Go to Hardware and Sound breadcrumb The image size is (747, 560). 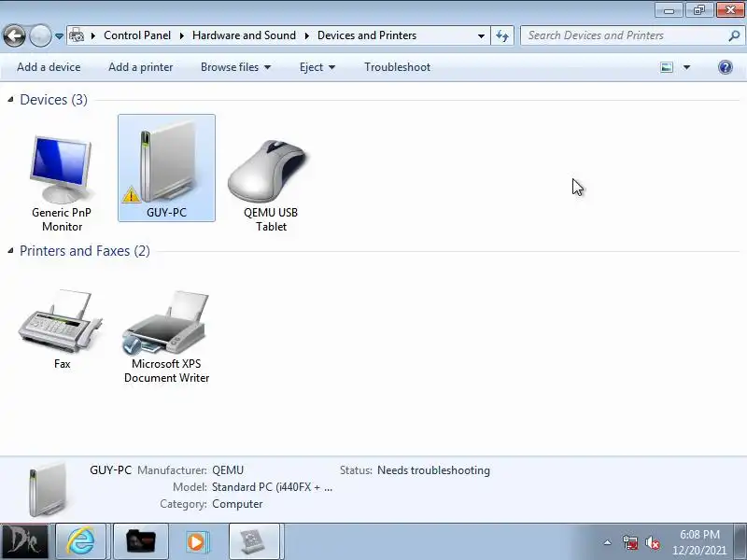tap(244, 35)
